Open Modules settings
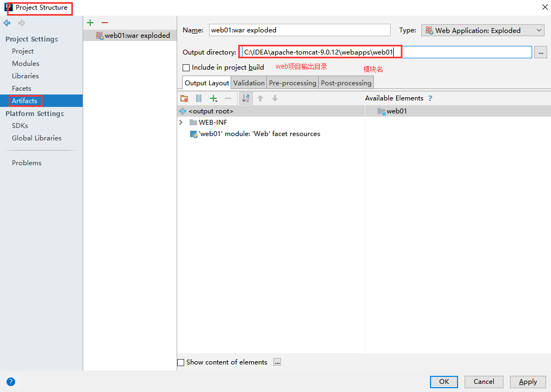 click(x=25, y=64)
